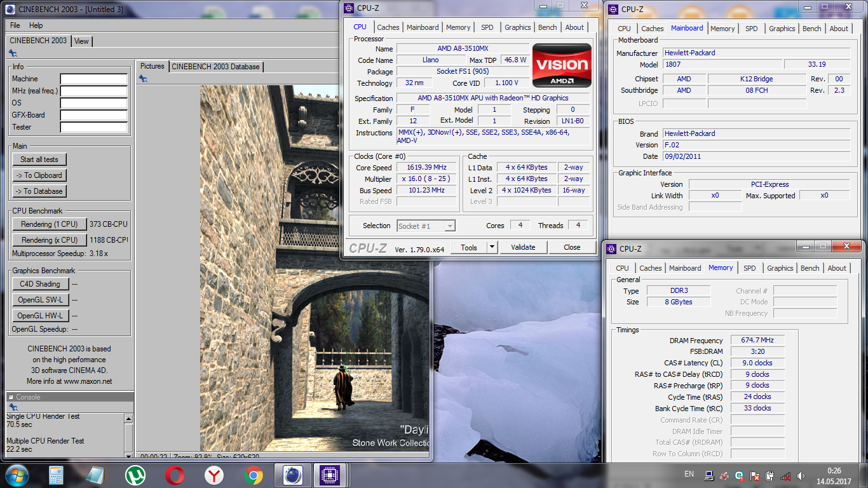This screenshot has height=488, width=868.
Task: Click the CINEBENCH title bar application icon
Action: (9, 9)
